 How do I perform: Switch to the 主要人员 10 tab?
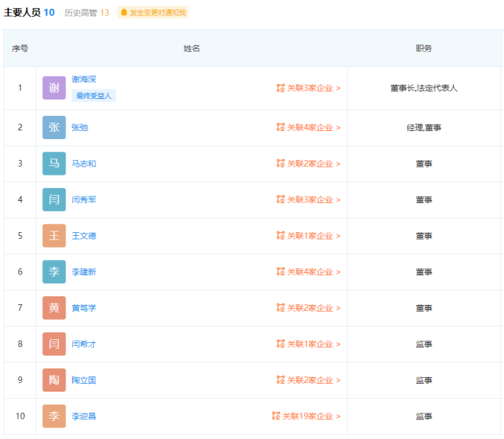pyautogui.click(x=29, y=12)
